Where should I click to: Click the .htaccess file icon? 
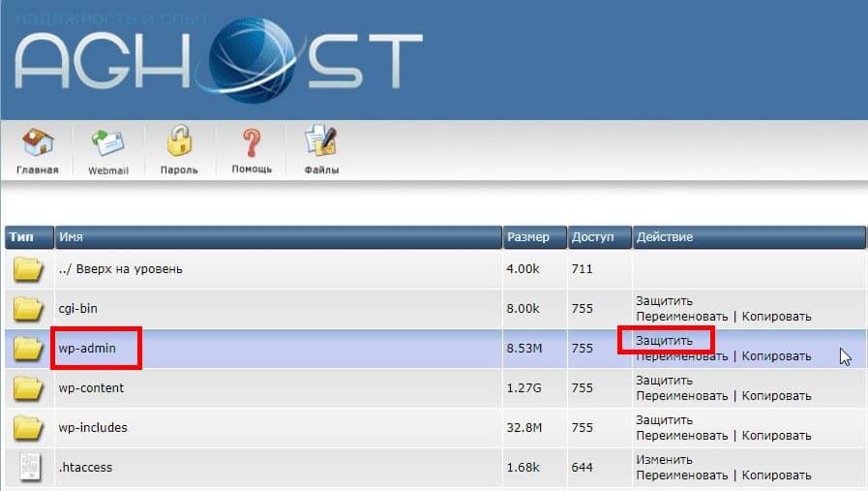coord(29,467)
